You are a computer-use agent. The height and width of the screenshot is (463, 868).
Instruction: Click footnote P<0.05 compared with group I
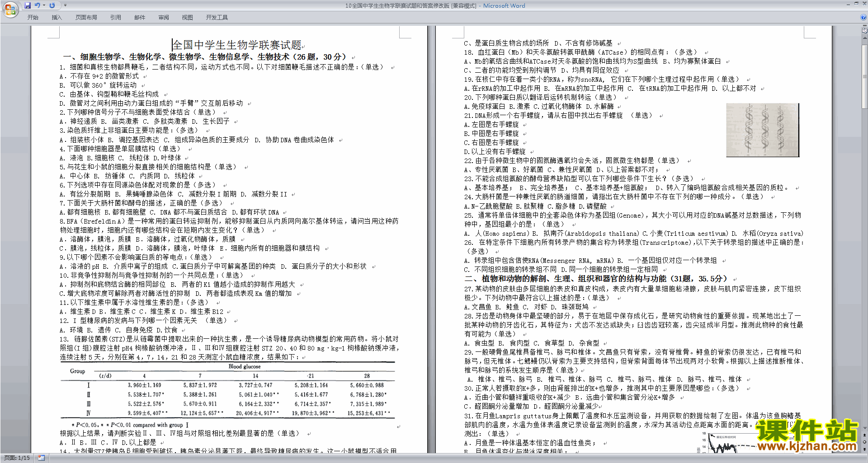(x=130, y=425)
